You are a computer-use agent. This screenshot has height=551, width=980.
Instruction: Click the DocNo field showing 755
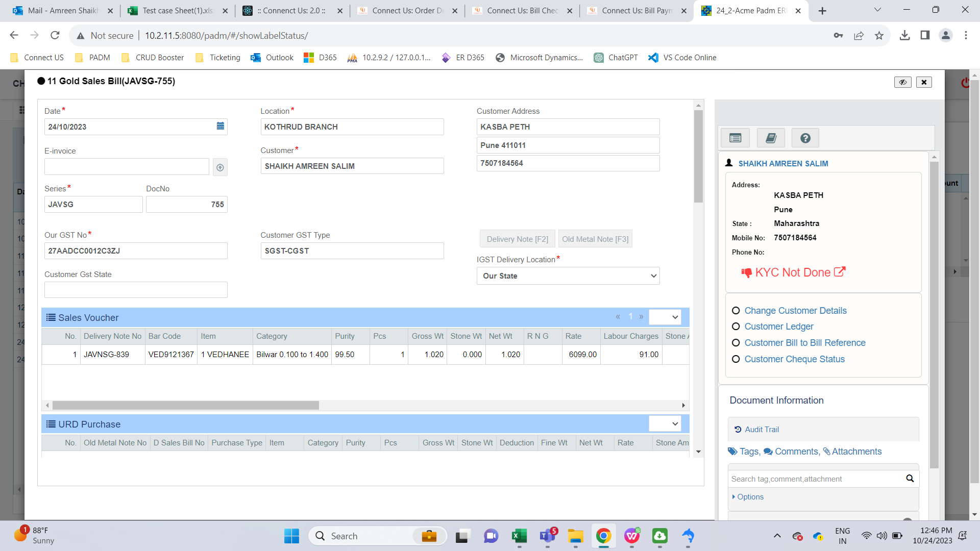point(186,205)
